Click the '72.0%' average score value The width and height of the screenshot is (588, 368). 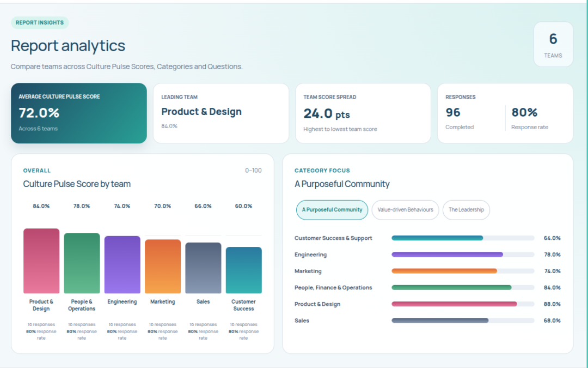point(39,113)
